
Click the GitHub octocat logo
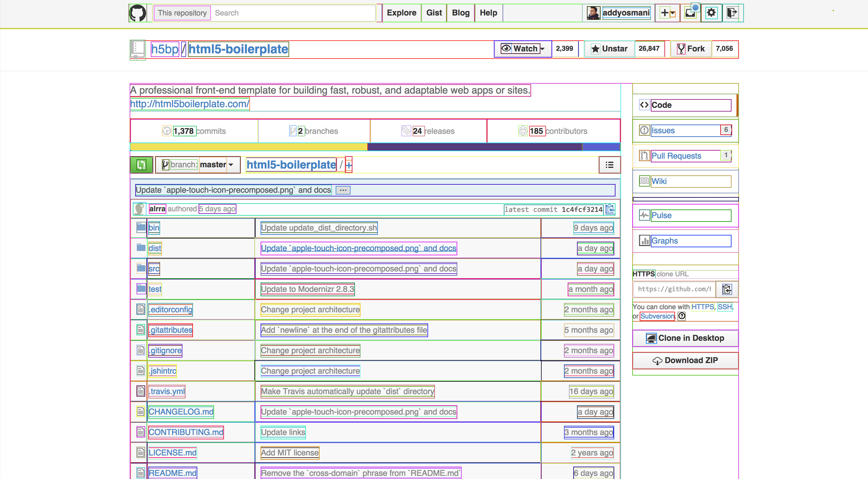click(138, 13)
